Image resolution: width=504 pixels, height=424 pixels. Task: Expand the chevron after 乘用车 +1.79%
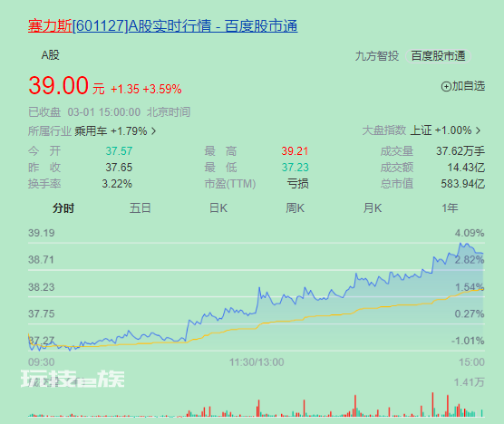[x=153, y=131]
